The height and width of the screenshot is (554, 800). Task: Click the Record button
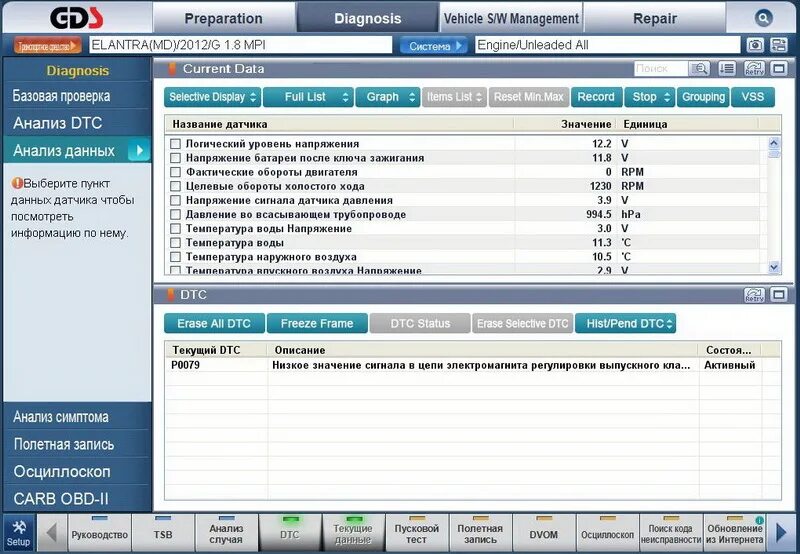click(x=596, y=97)
